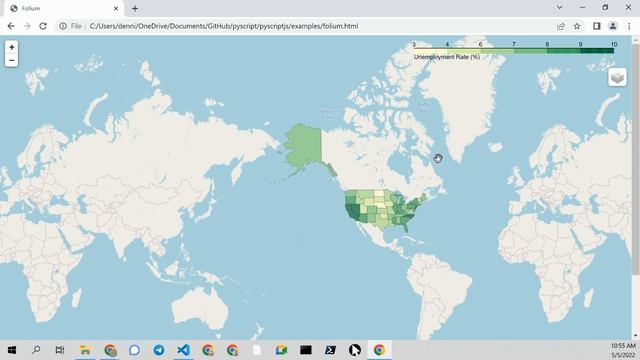640x360 pixels.
Task: Open the Chrome profile menu
Action: coord(613,26)
